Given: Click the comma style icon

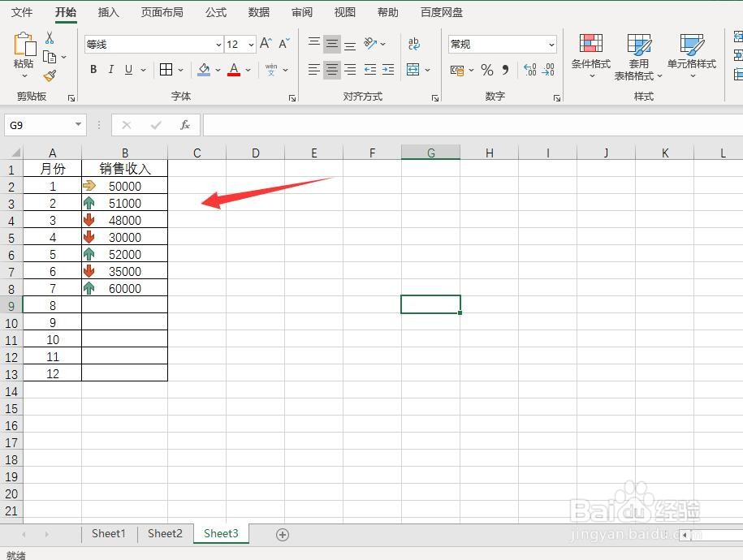Looking at the screenshot, I should [x=505, y=70].
